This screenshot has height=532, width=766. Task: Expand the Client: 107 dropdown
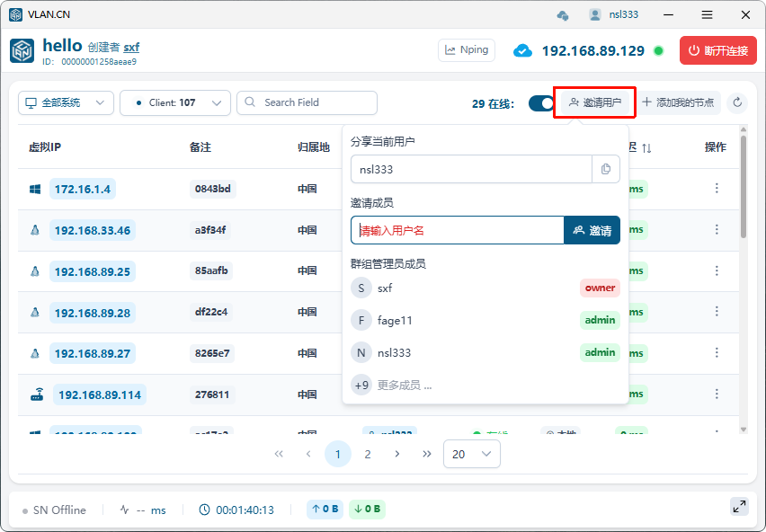coord(175,103)
